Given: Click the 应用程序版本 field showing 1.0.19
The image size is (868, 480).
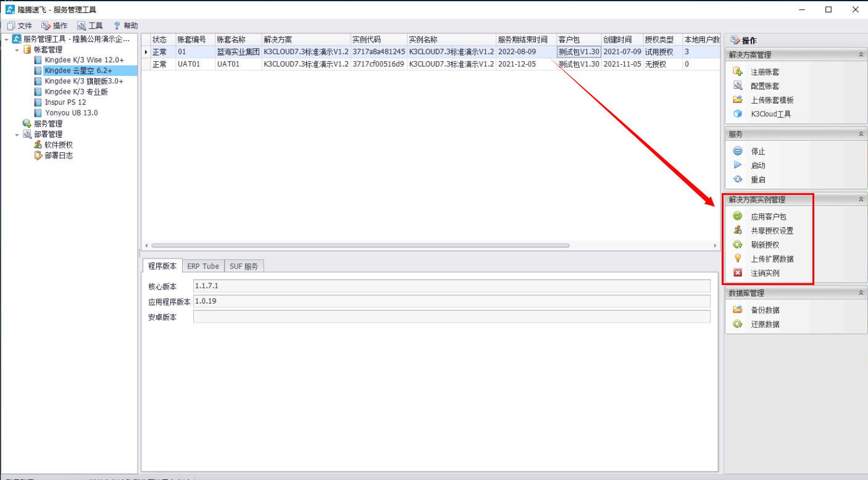Looking at the screenshot, I should coord(452,301).
